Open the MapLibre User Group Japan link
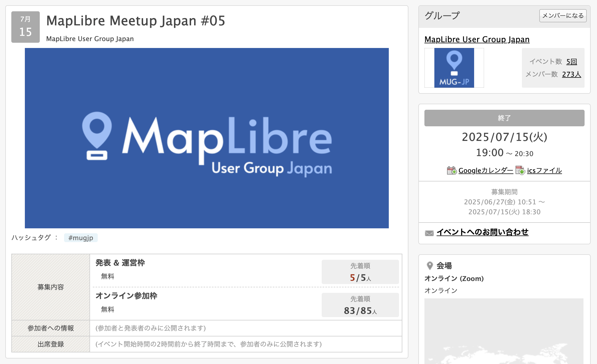 click(x=477, y=39)
